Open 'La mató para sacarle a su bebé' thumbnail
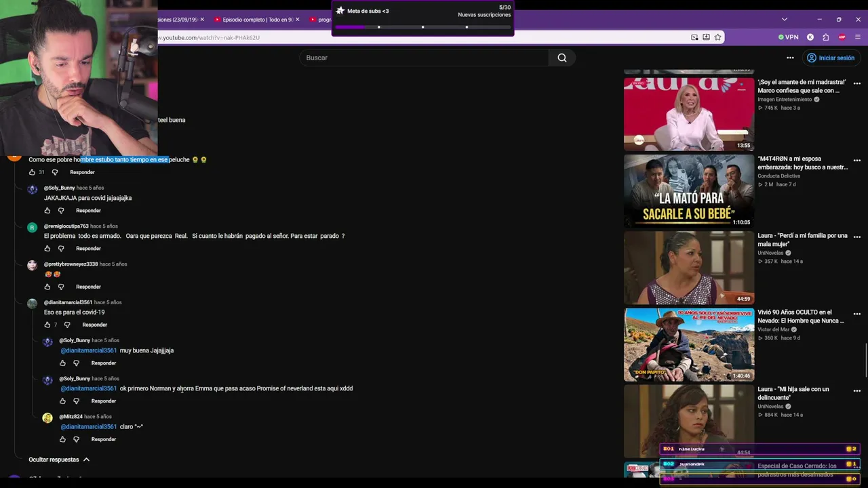Screen dimensions: 868x488 coord(688,191)
